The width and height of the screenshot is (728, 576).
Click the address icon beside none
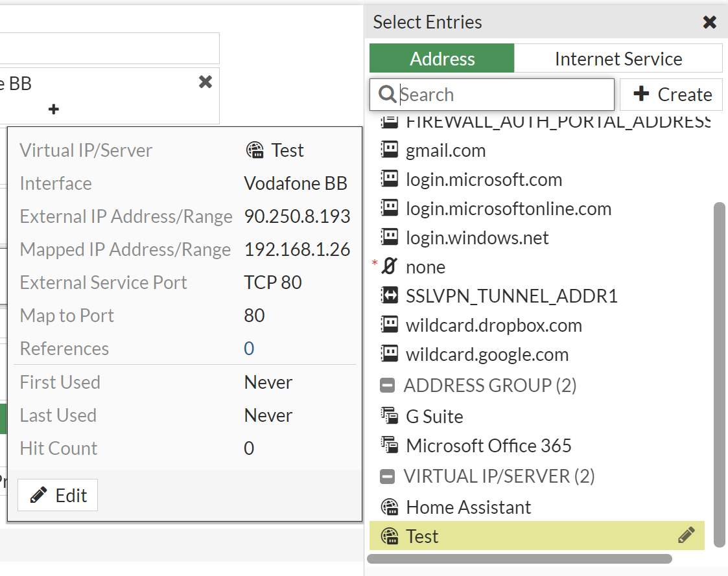click(x=390, y=266)
